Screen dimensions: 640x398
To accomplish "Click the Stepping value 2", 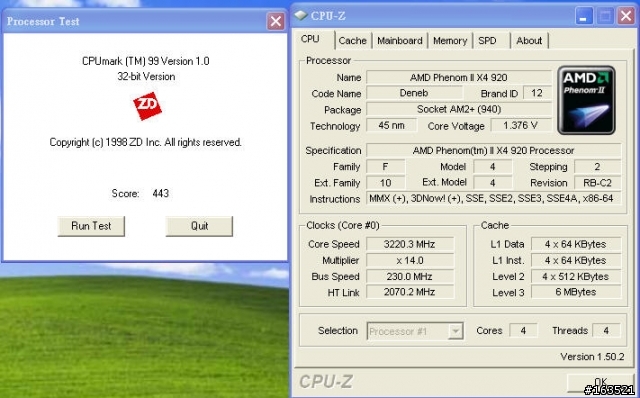I will pyautogui.click(x=598, y=167).
